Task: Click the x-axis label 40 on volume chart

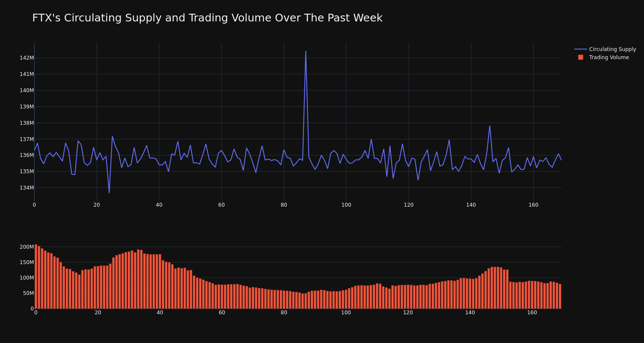Action: [160, 313]
